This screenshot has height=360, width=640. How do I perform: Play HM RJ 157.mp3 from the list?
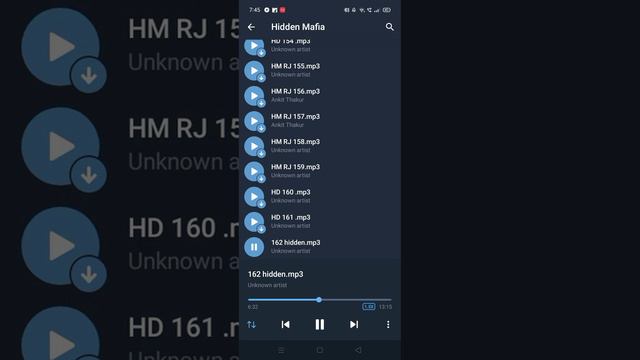click(254, 121)
